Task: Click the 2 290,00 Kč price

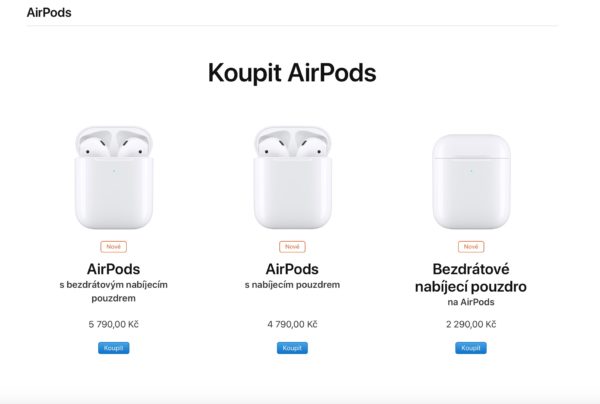Action: (470, 324)
